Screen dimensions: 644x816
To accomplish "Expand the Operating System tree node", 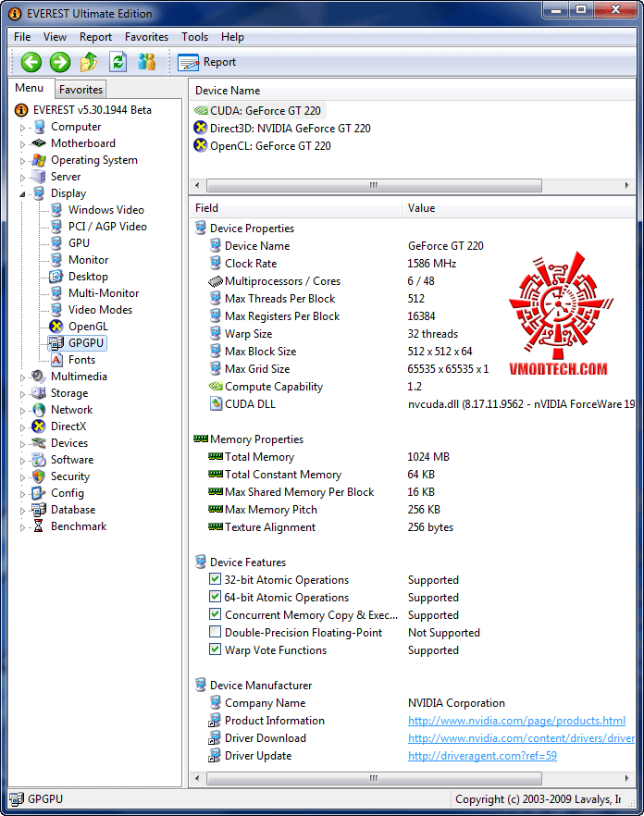I will 22,161.
